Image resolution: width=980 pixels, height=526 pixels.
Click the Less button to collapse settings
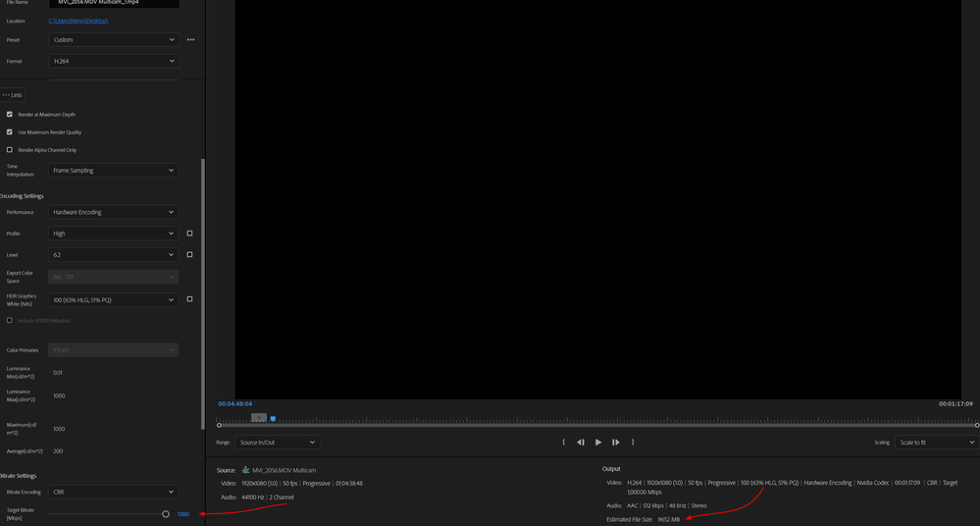coord(12,95)
